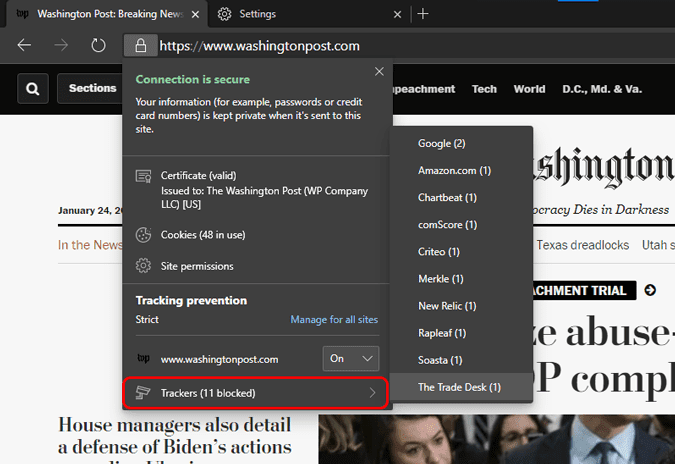Screen dimensions: 675x464
Task: Click the Washington Post tab favicon
Action: pos(22,14)
